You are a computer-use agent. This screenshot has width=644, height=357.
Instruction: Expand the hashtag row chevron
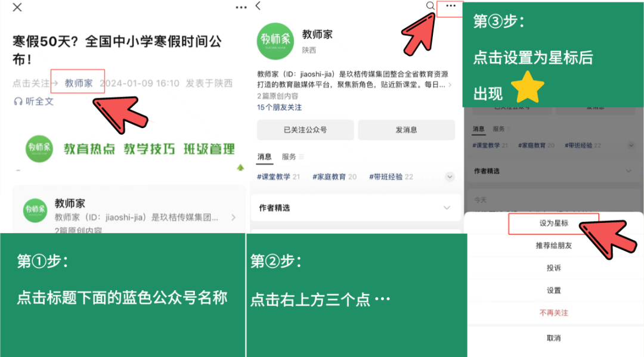pyautogui.click(x=450, y=176)
